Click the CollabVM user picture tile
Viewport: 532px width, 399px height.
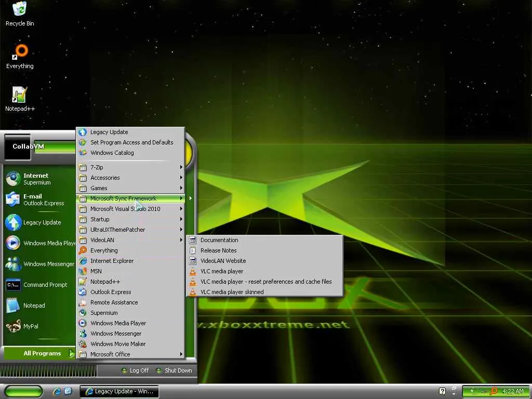click(18, 147)
